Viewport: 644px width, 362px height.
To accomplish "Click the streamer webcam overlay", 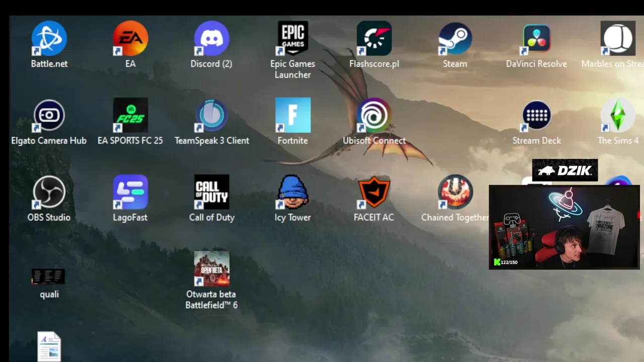I will pyautogui.click(x=564, y=227).
